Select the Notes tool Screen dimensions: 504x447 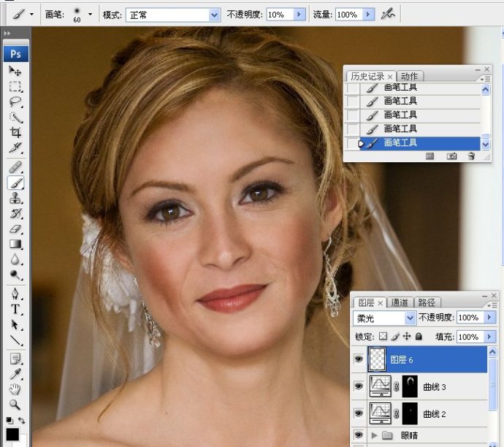tap(15, 359)
